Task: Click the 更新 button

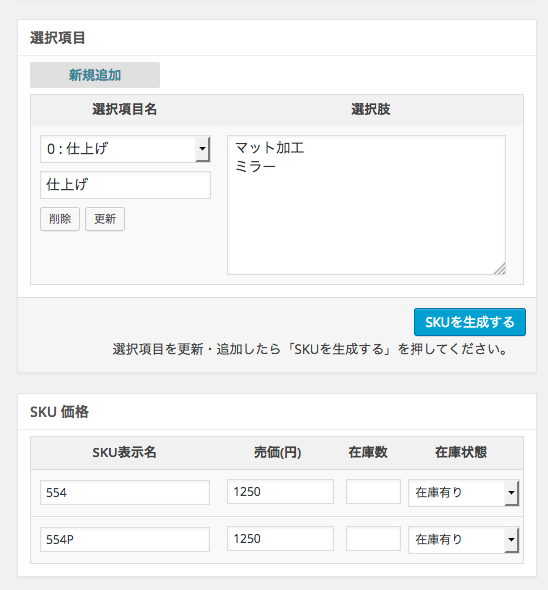Action: (105, 219)
